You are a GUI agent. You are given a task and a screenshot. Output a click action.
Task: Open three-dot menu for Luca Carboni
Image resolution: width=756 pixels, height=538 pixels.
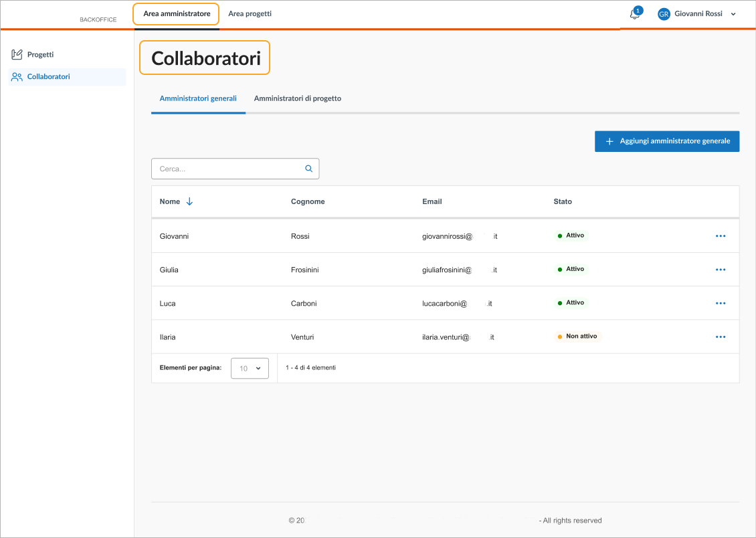click(721, 303)
